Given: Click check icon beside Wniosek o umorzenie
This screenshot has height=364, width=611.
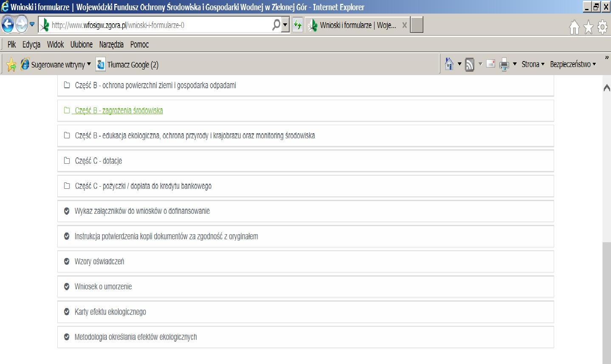Looking at the screenshot, I should pyautogui.click(x=67, y=286).
